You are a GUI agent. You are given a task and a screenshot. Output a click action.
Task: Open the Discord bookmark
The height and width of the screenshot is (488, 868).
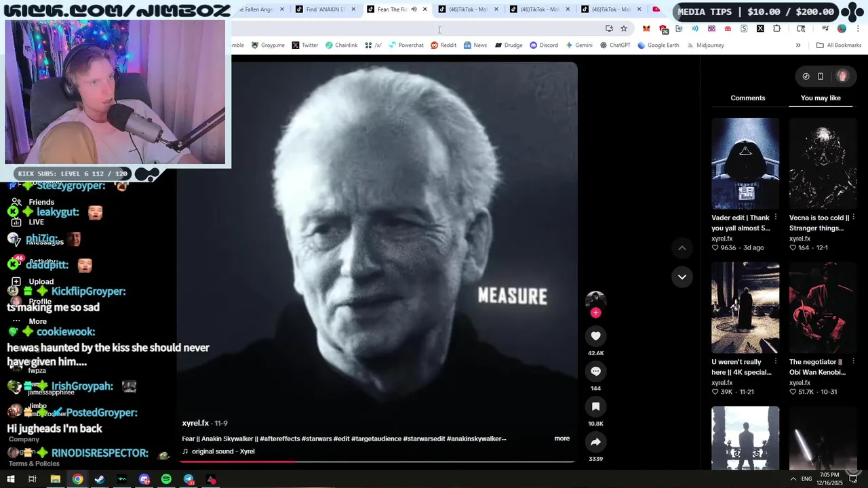click(x=544, y=45)
